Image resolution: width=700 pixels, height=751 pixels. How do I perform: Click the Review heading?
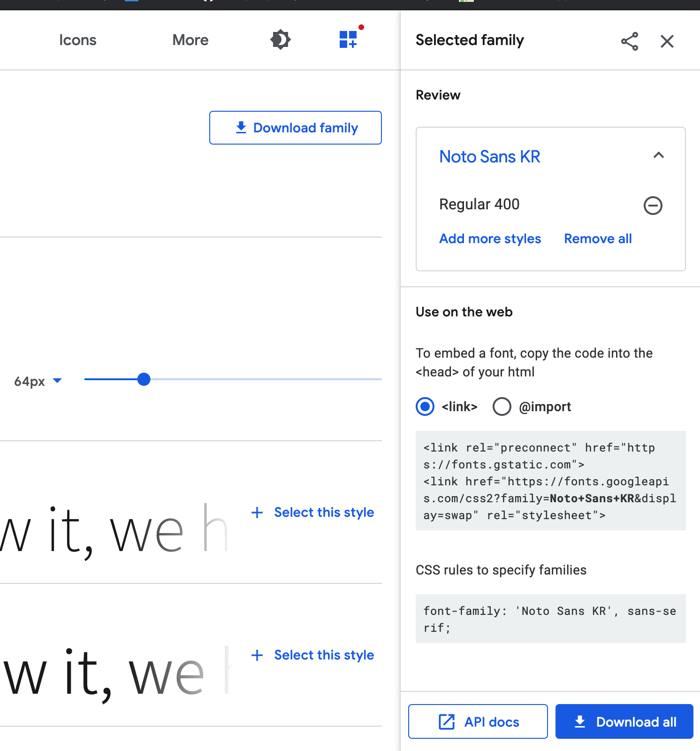point(438,95)
